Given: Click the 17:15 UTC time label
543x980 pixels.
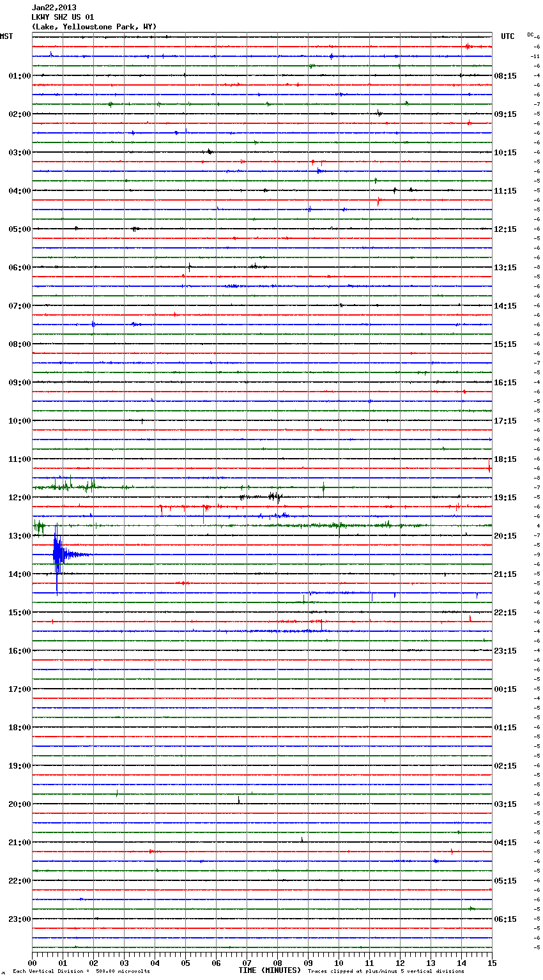Looking at the screenshot, I should pos(505,421).
